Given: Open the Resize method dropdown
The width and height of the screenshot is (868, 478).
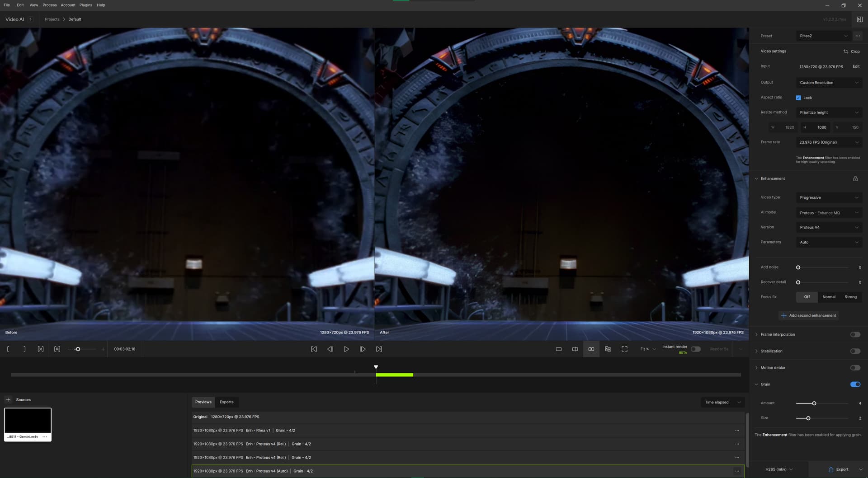Looking at the screenshot, I should [x=829, y=112].
